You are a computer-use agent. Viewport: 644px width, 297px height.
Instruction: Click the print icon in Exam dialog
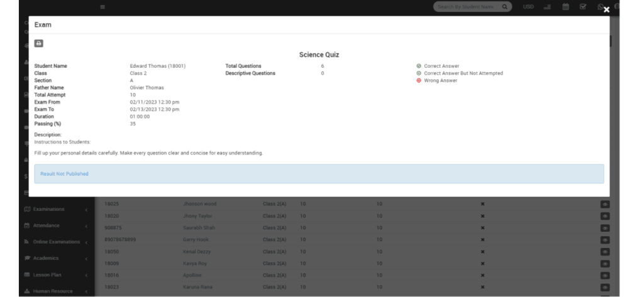(x=38, y=43)
